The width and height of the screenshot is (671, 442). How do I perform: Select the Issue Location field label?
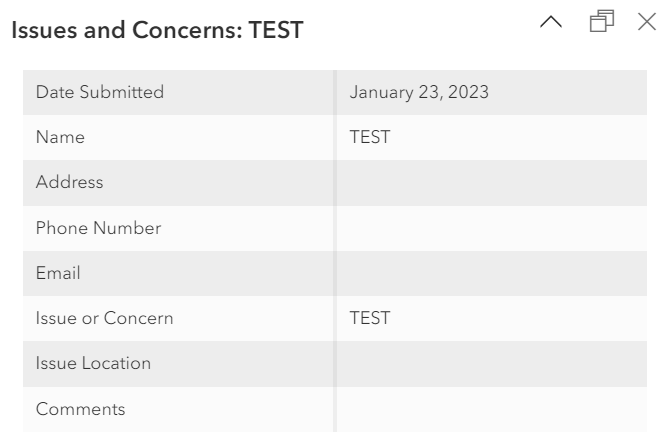[93, 364]
